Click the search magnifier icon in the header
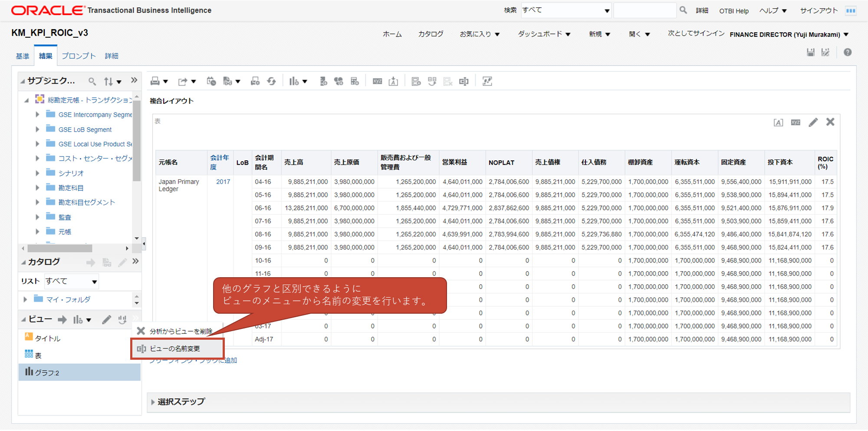Image resolution: width=868 pixels, height=431 pixels. coord(683,10)
